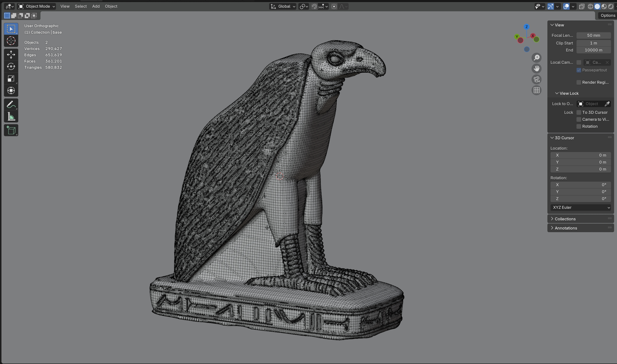
Task: Click the Add Cube tool
Action: point(11,130)
